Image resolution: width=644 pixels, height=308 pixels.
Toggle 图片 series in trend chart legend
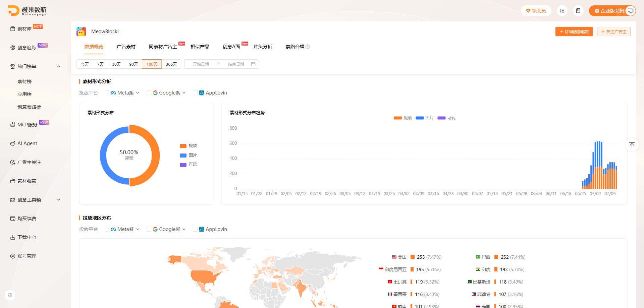point(425,118)
